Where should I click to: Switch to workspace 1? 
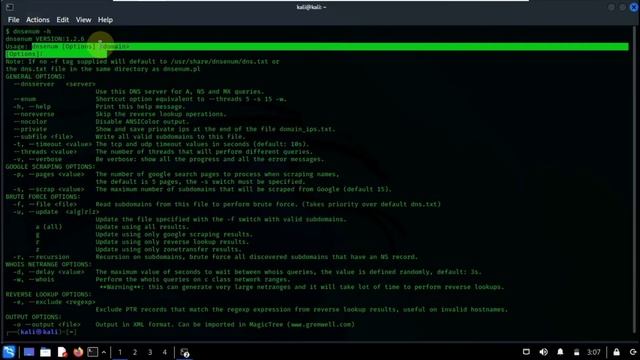point(120,352)
